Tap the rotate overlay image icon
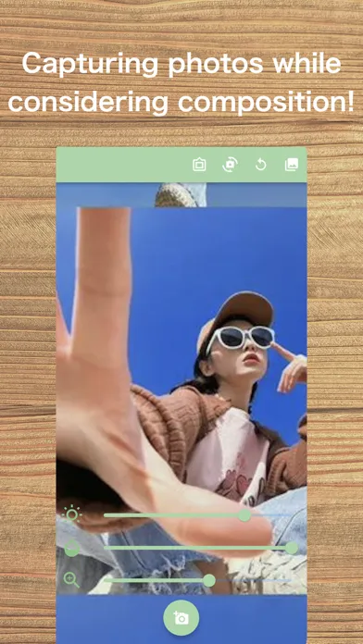Viewport: 363px width, 644px height. 230,165
